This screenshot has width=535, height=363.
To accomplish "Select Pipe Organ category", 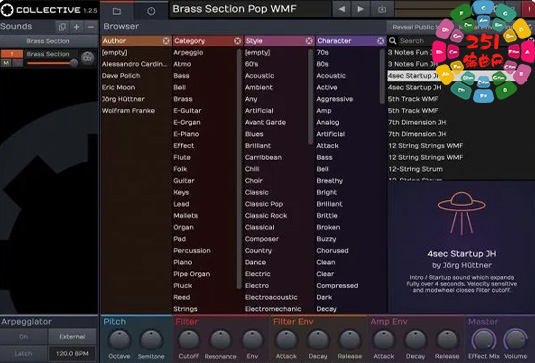I will coord(192,274).
